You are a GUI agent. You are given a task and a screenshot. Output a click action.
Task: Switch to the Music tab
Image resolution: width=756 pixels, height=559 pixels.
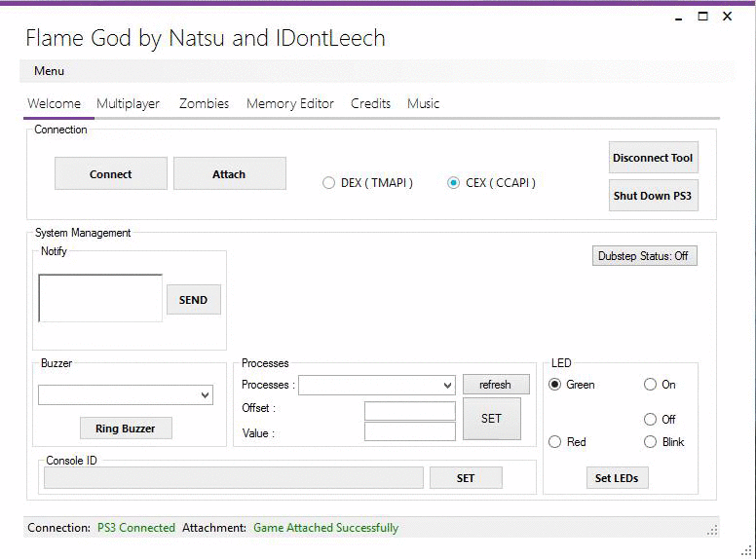pyautogui.click(x=423, y=103)
